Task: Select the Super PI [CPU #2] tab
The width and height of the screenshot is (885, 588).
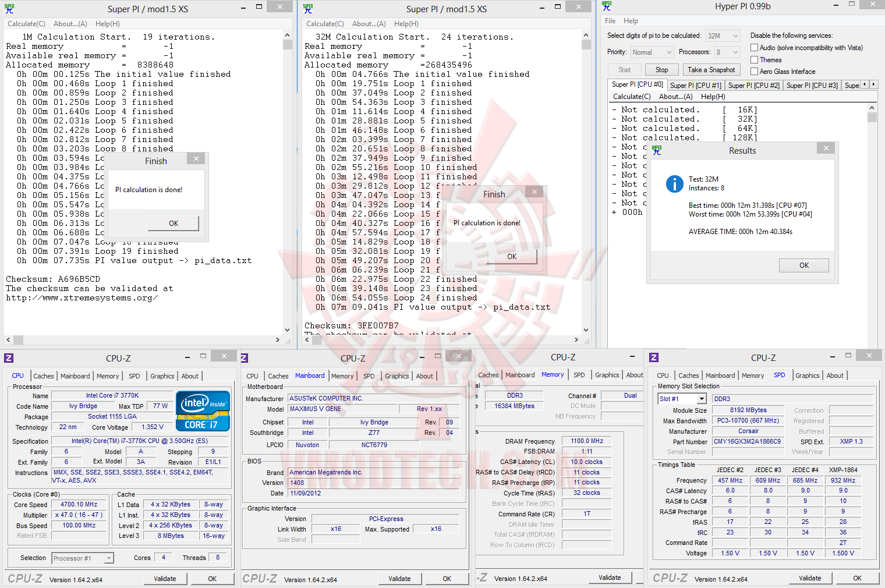Action: click(754, 86)
